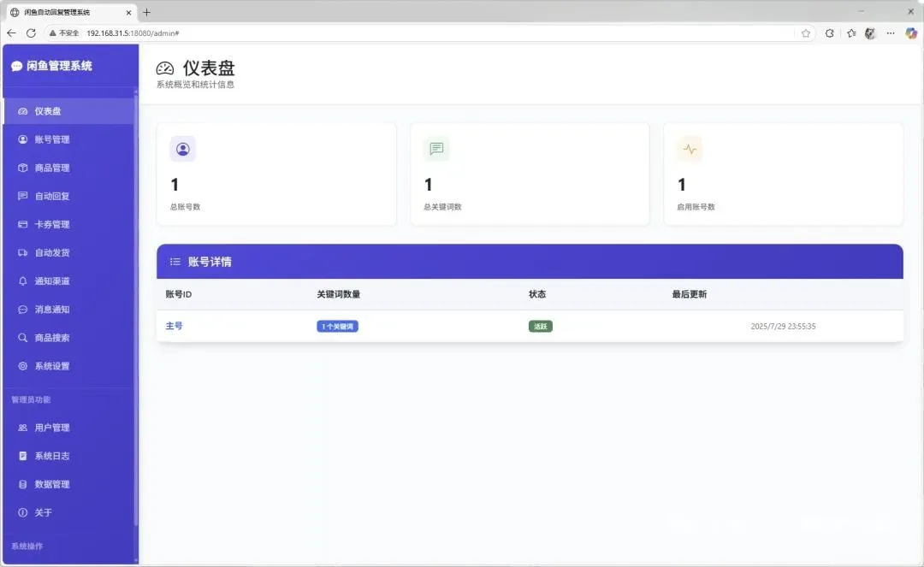This screenshot has height=567, width=924.
Task: Click the 商品搜索 magnifier icon
Action: tap(22, 337)
